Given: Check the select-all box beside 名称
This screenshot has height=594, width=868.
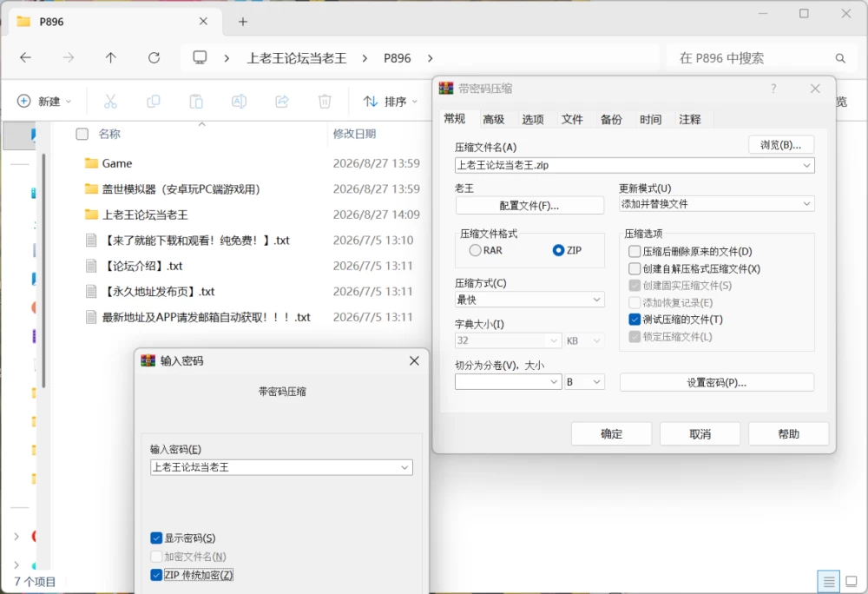Looking at the screenshot, I should (82, 134).
